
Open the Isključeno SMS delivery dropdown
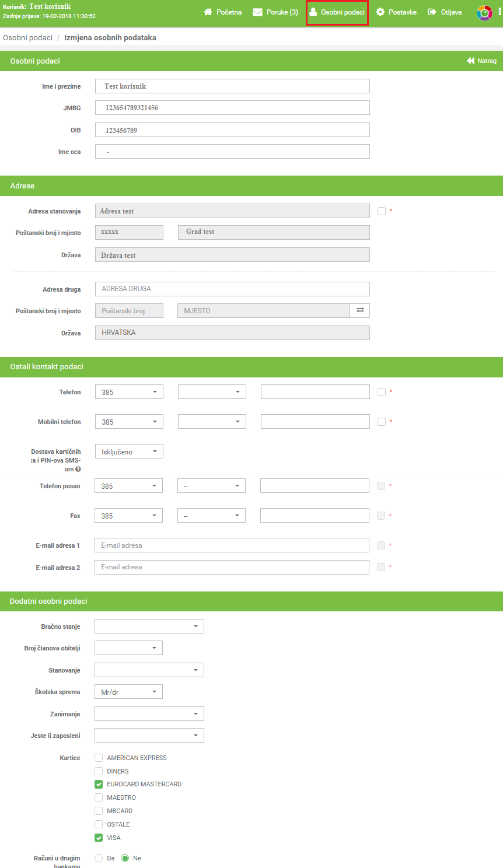[x=129, y=452]
